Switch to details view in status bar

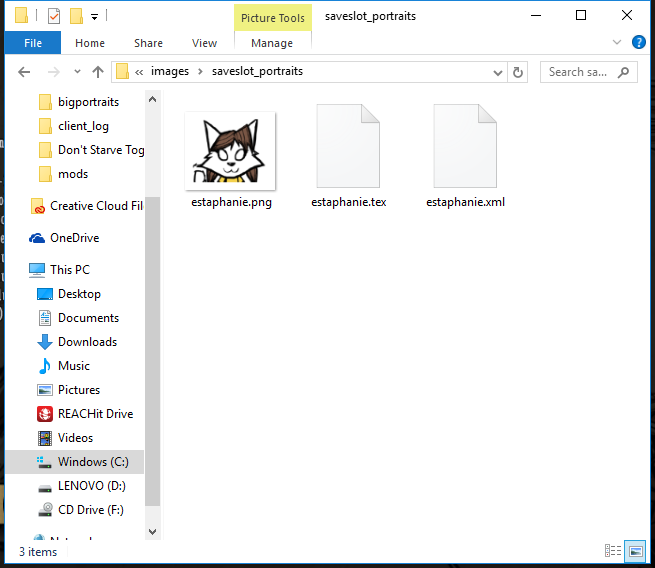[x=613, y=551]
